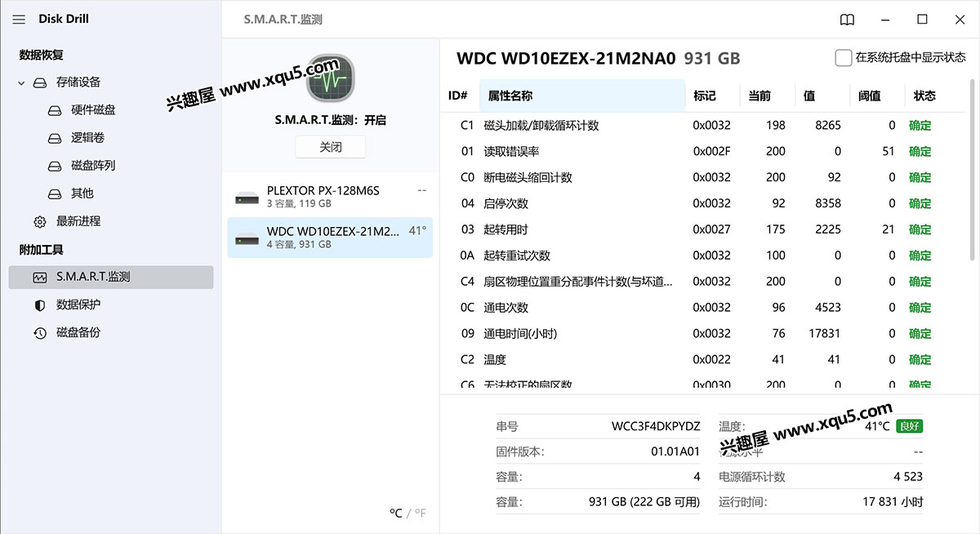Image resolution: width=980 pixels, height=534 pixels.
Task: Click the 扇区物理位置重分配事件计数 row
Action: (x=702, y=282)
